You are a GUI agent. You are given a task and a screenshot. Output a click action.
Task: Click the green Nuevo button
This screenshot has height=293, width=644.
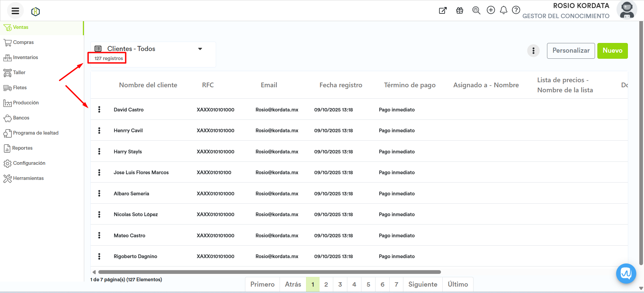(x=612, y=51)
